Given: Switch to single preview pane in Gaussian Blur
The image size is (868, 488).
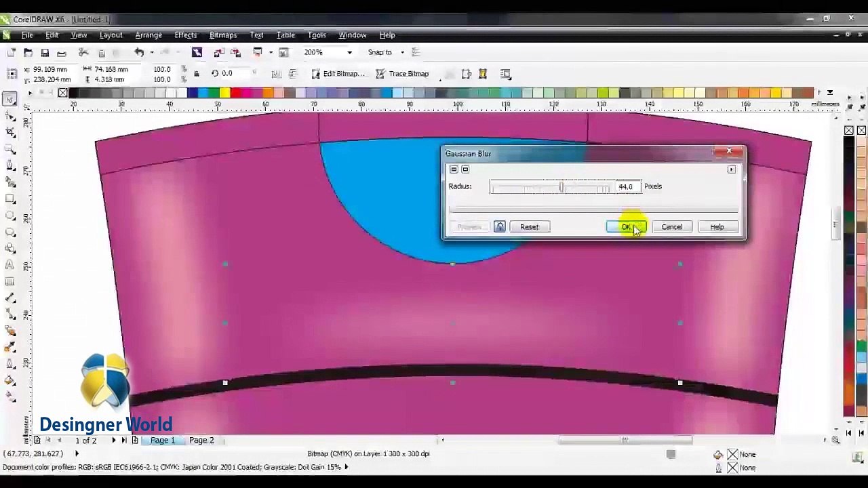Looking at the screenshot, I should (x=465, y=169).
